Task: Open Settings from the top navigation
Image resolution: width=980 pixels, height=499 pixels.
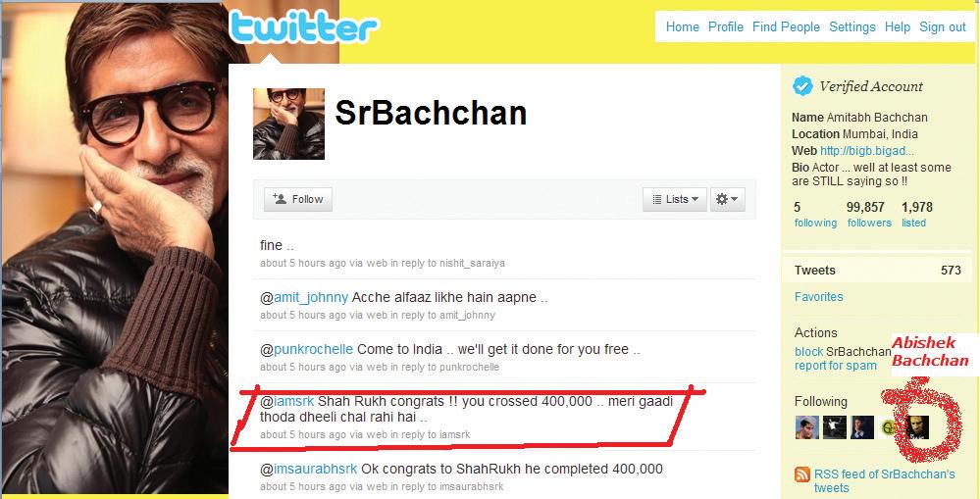Action: [x=852, y=26]
